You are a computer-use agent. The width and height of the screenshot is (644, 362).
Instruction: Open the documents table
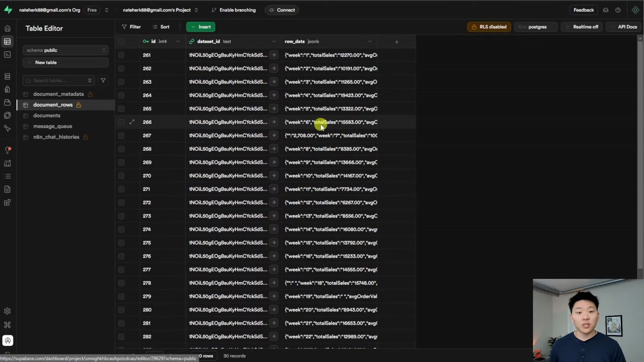click(x=47, y=115)
